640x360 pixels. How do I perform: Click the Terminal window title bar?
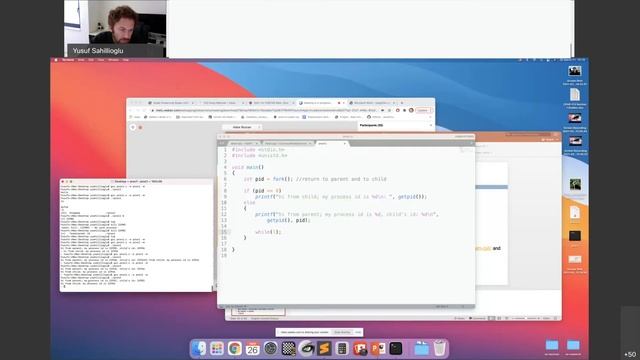137,181
